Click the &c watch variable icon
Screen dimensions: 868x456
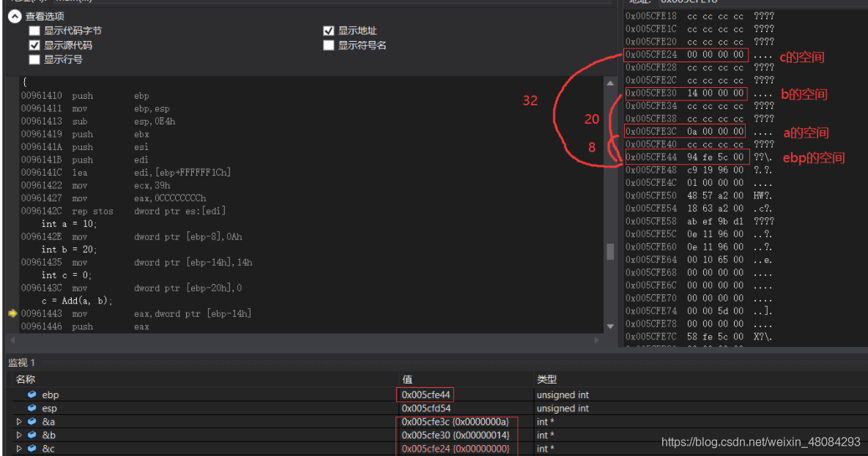[32, 449]
